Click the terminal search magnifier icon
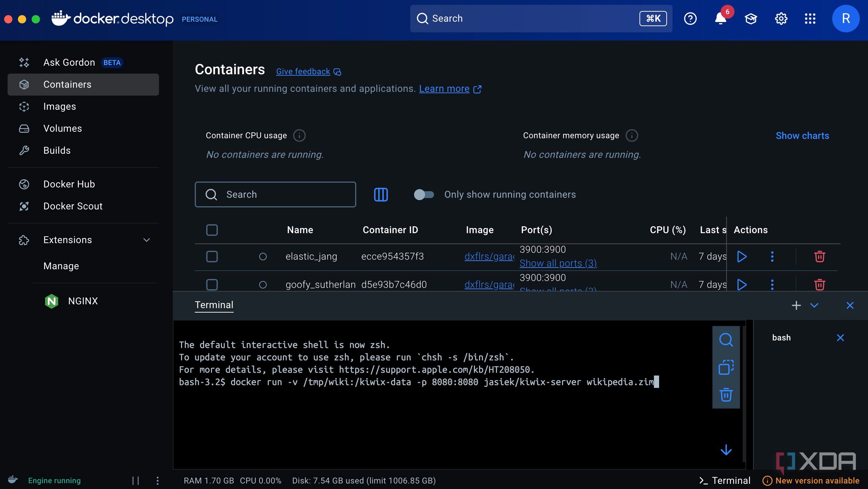The width and height of the screenshot is (868, 489). pos(726,340)
